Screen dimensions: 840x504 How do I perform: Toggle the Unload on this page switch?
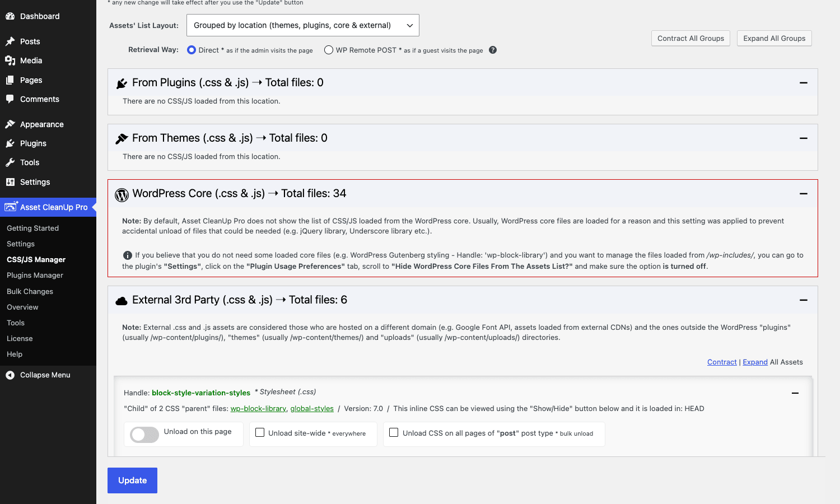click(144, 435)
